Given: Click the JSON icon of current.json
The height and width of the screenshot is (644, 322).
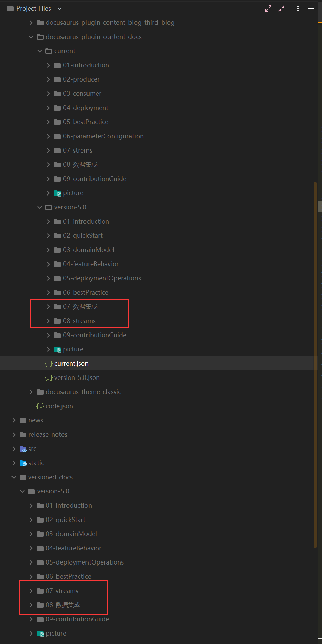Looking at the screenshot, I should (x=49, y=364).
